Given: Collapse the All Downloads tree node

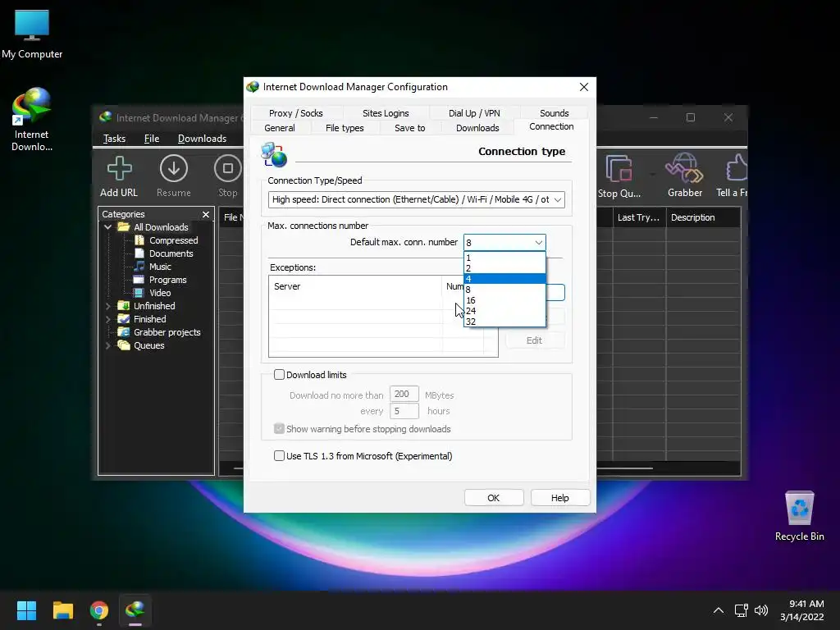Looking at the screenshot, I should click(107, 227).
